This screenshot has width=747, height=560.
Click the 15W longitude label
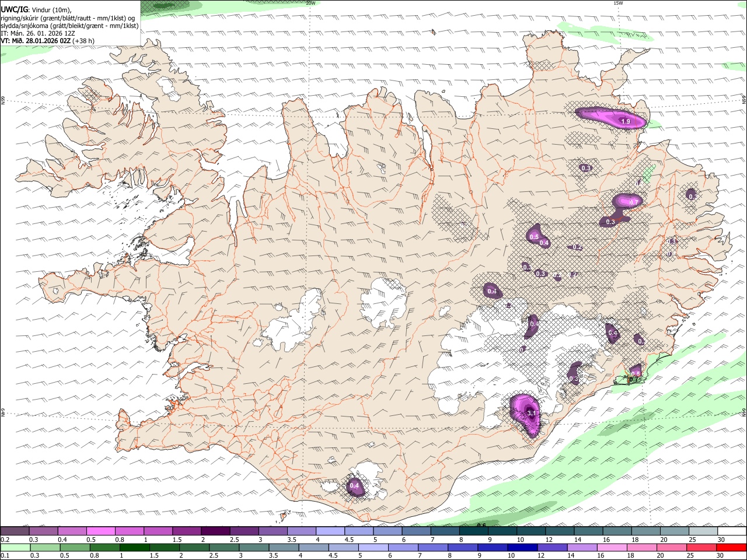618,3
